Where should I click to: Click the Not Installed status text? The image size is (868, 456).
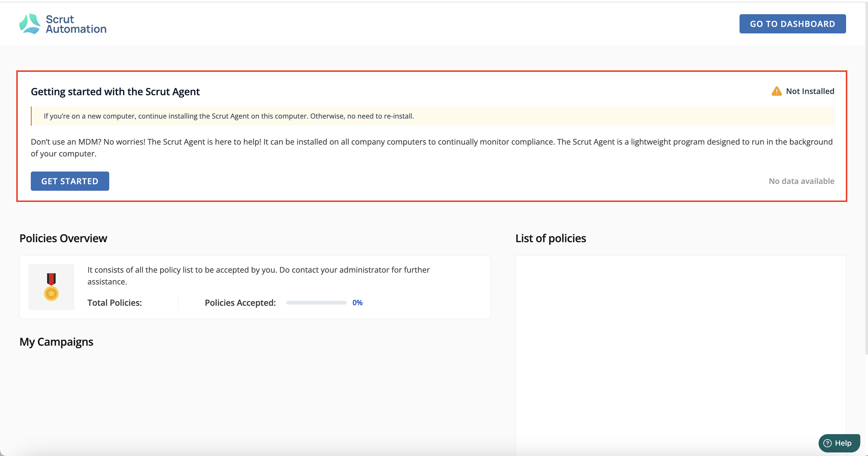pos(810,91)
